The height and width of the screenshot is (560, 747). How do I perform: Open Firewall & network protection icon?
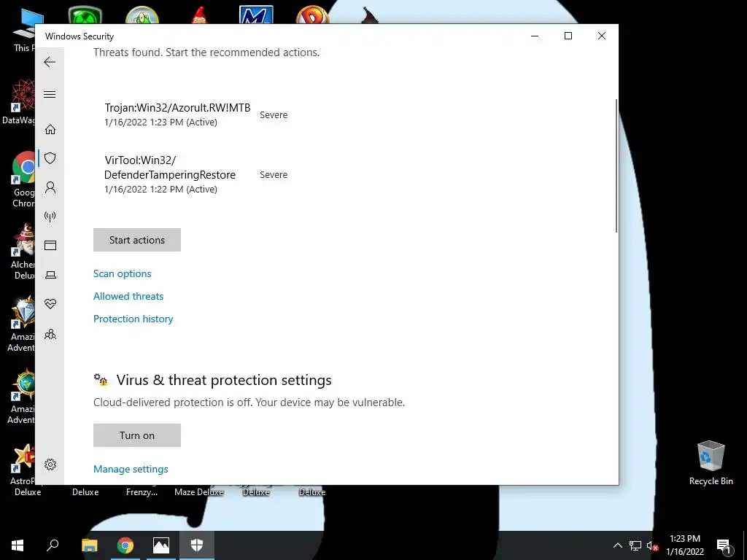pyautogui.click(x=50, y=217)
